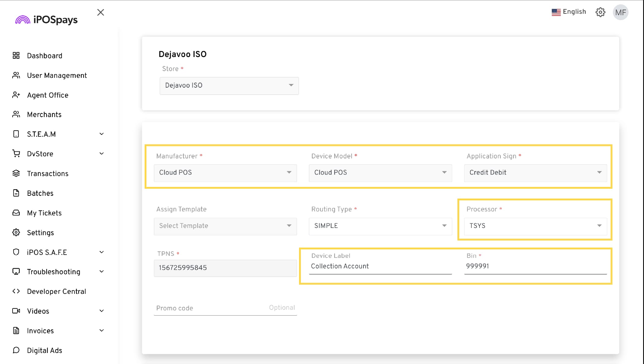644x364 pixels.
Task: Close the sidebar with the X icon
Action: pos(100,12)
